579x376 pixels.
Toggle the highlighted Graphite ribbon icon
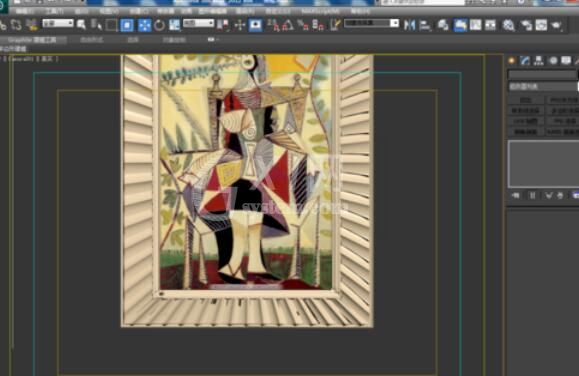(x=460, y=25)
